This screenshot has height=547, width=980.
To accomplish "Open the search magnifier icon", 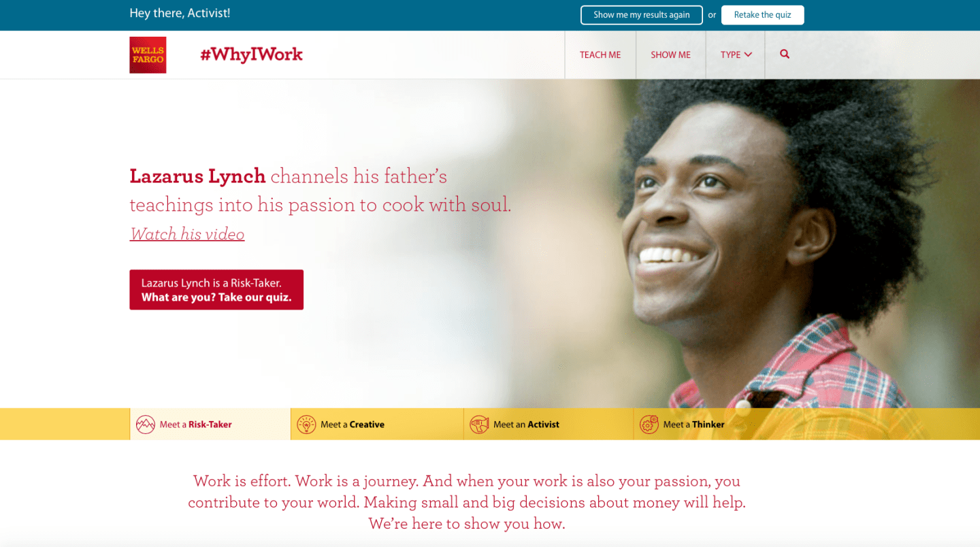I will [785, 54].
